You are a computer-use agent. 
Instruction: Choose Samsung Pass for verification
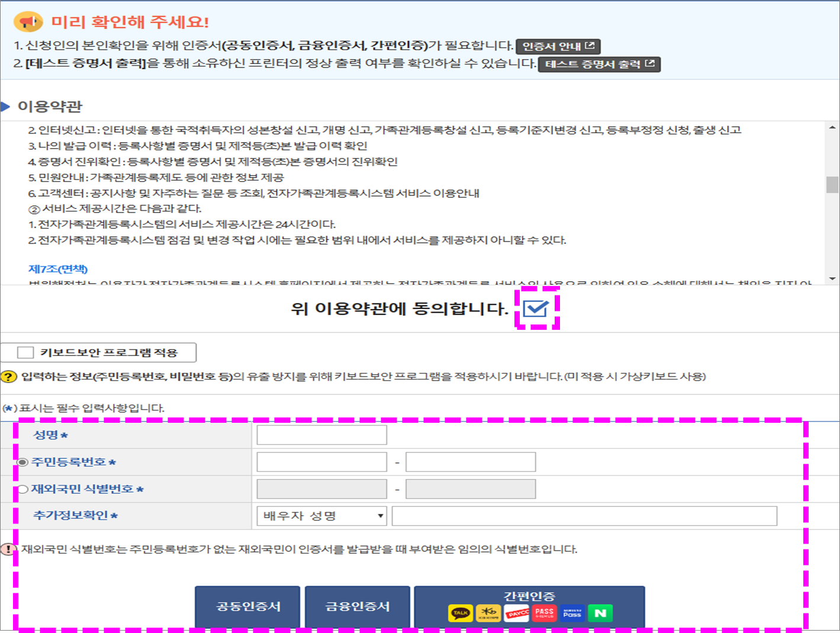click(x=572, y=613)
